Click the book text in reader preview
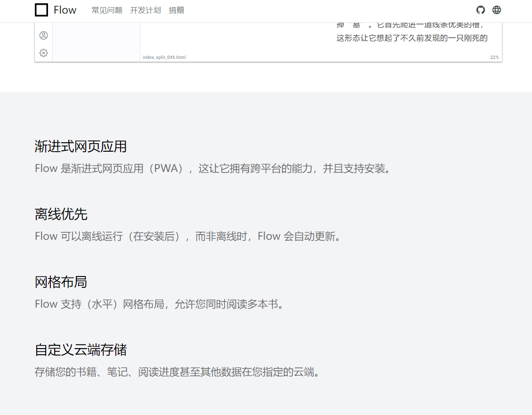This screenshot has width=532, height=415. point(411,38)
